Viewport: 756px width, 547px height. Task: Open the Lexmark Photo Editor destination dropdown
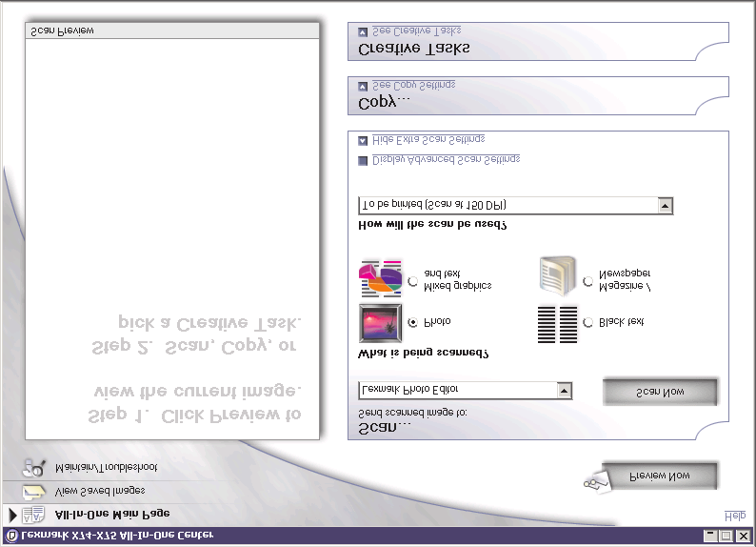[x=465, y=390]
